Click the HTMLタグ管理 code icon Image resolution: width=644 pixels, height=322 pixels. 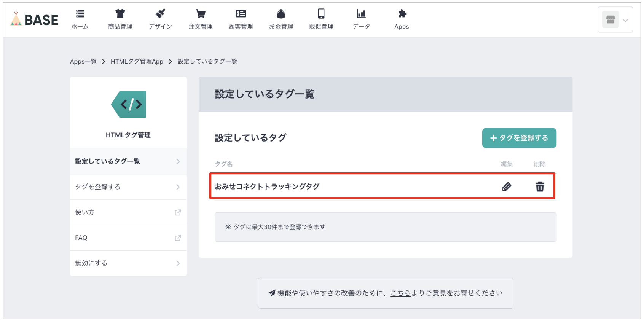tap(129, 104)
